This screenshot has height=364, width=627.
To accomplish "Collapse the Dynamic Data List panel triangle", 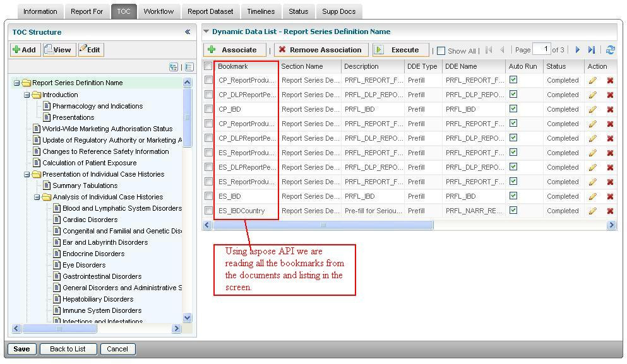I will click(206, 31).
